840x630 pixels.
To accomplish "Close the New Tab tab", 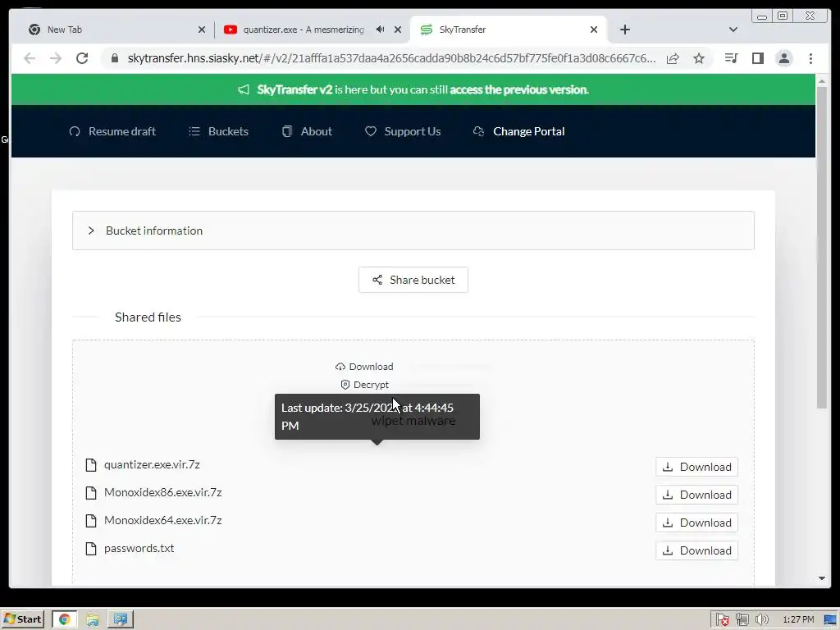I will click(202, 30).
